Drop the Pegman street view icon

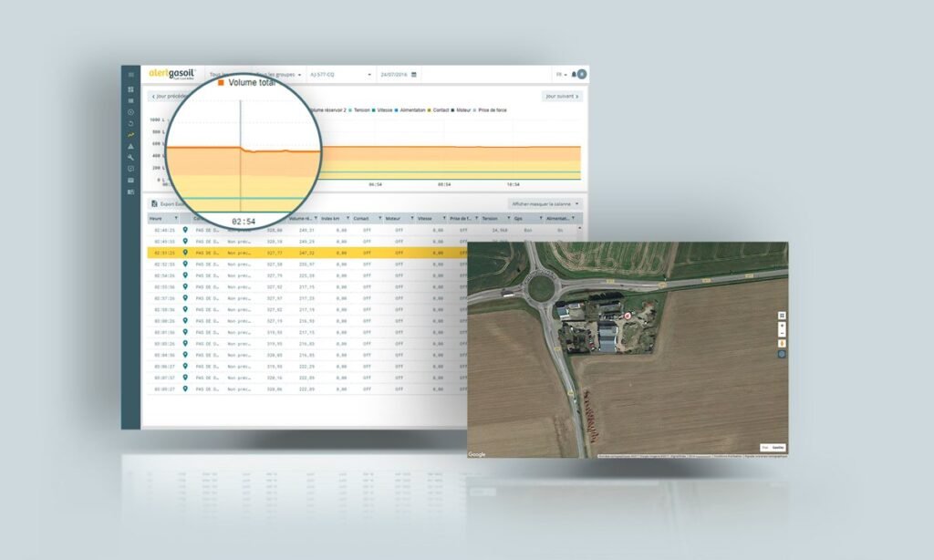pyautogui.click(x=782, y=343)
